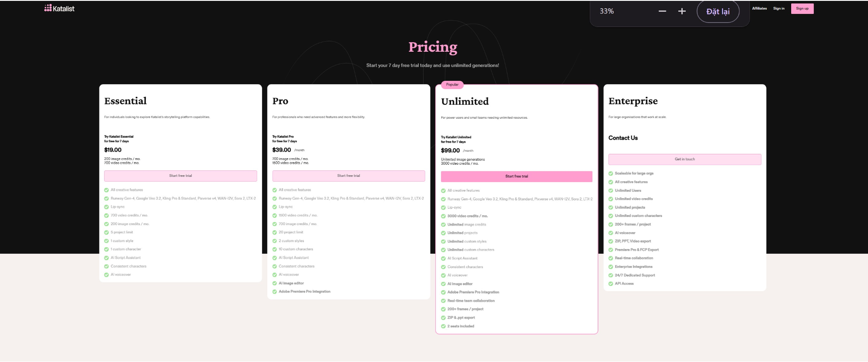Screen dimensions: 868x362
Task: Click the check icon beside "2 seats included"
Action: tap(444, 326)
